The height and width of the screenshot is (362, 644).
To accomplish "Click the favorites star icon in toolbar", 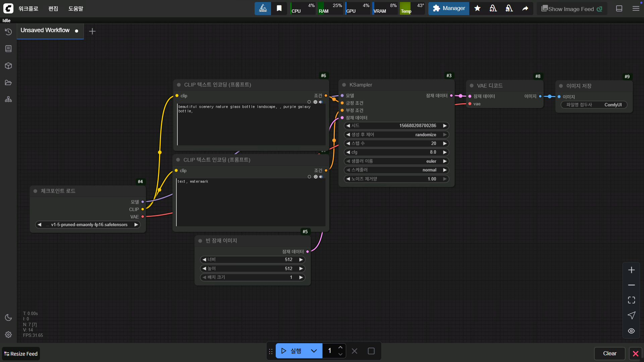I will [477, 8].
